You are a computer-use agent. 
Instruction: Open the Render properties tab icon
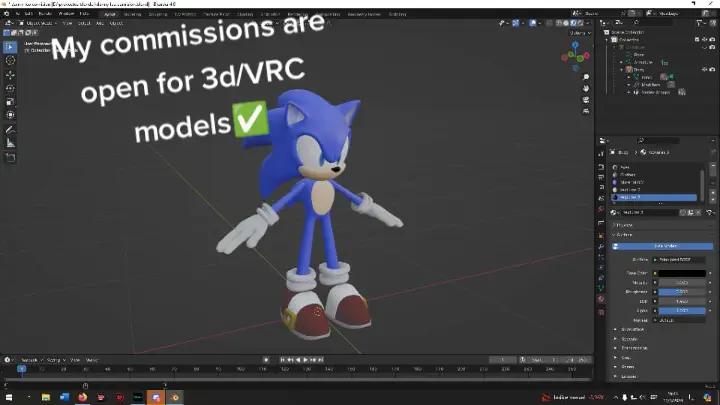click(601, 167)
